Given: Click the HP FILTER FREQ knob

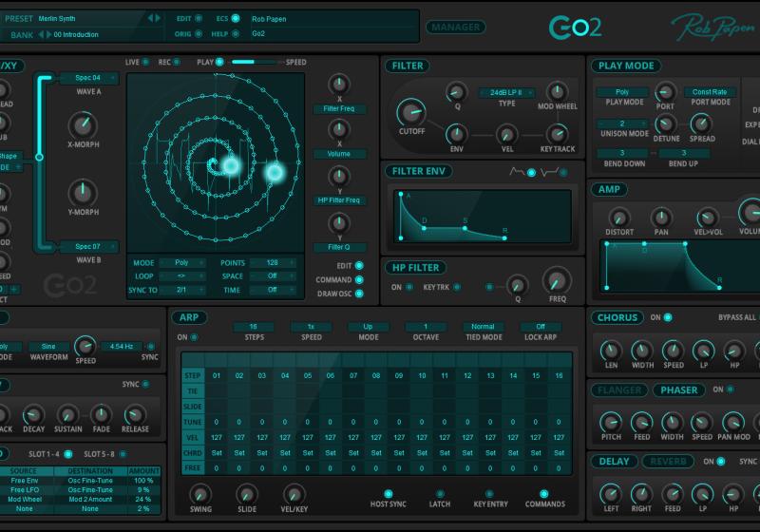Looking at the screenshot, I should pyautogui.click(x=557, y=280).
